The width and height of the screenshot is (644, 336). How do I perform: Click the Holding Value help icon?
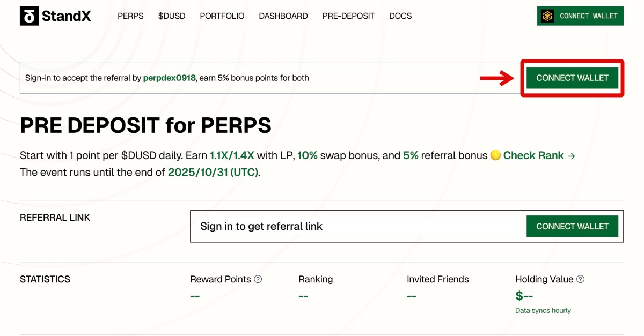(580, 279)
